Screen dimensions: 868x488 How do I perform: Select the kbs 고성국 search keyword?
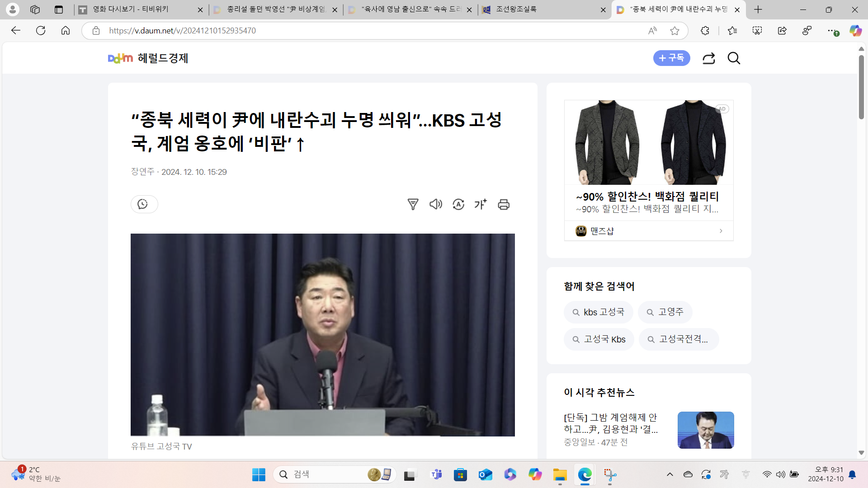[x=599, y=312]
